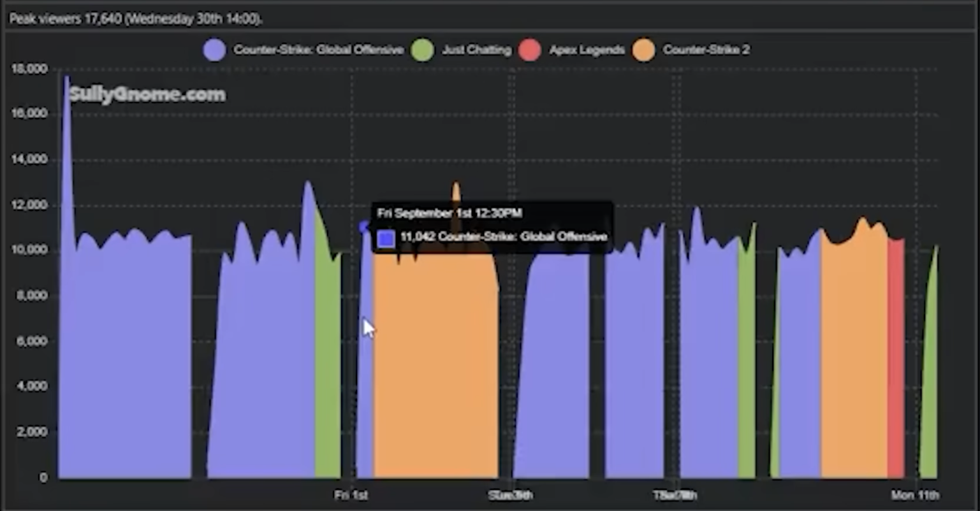Click the 14,000 y-axis label
980x511 pixels.
(x=29, y=159)
